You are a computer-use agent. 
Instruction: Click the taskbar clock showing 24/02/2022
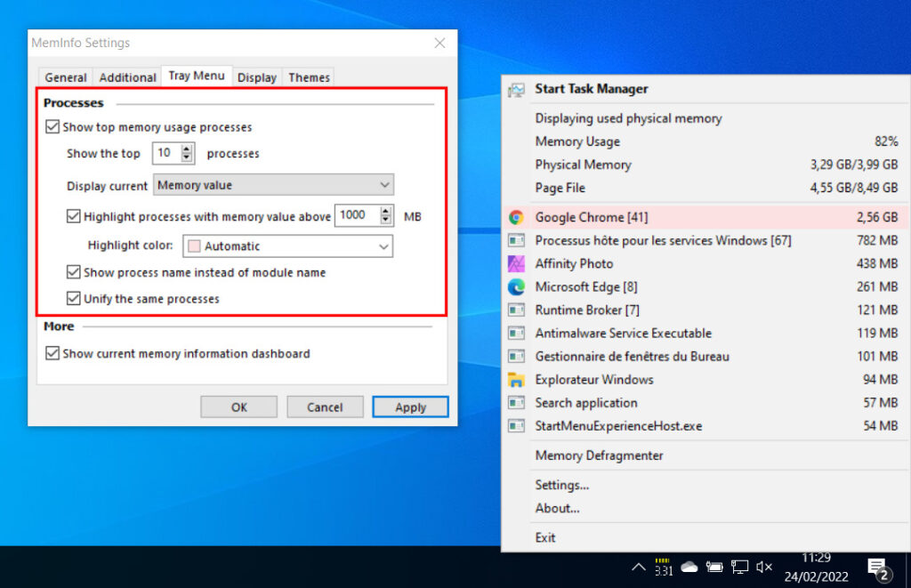click(x=816, y=567)
